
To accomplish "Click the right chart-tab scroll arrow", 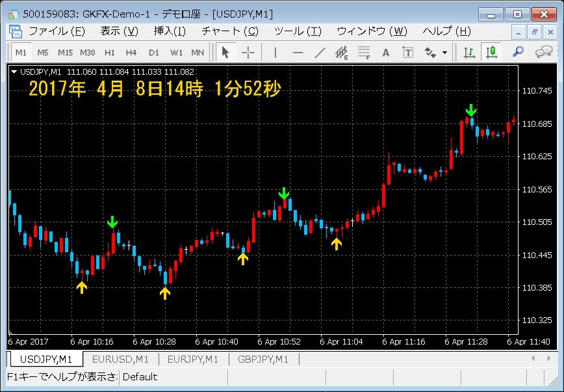I will point(548,358).
